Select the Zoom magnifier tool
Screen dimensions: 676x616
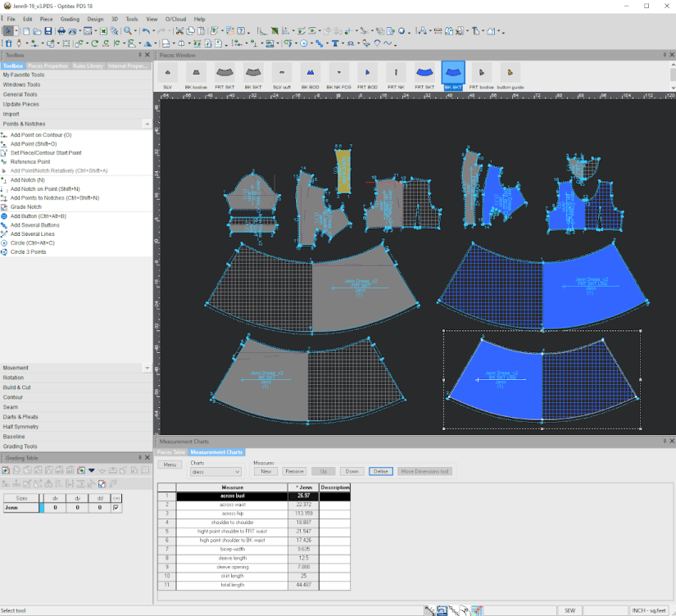coord(128,31)
